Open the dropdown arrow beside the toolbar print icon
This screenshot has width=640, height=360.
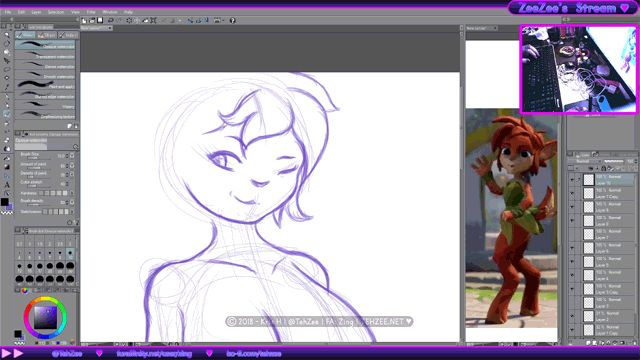click(224, 20)
